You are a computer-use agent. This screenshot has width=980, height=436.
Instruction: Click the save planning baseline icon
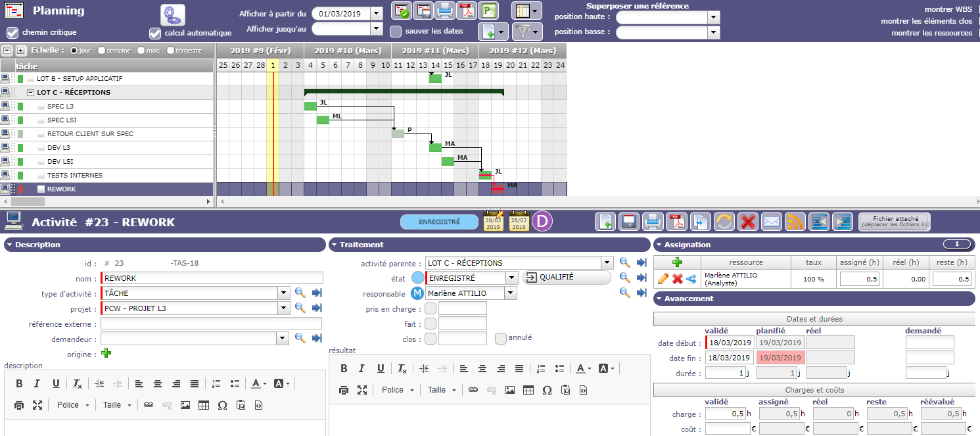click(x=423, y=11)
